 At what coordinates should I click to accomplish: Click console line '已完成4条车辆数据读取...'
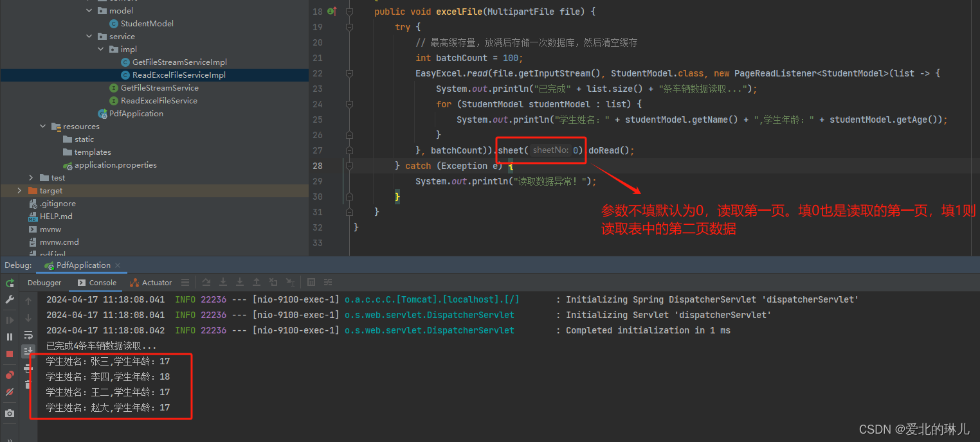(101, 346)
